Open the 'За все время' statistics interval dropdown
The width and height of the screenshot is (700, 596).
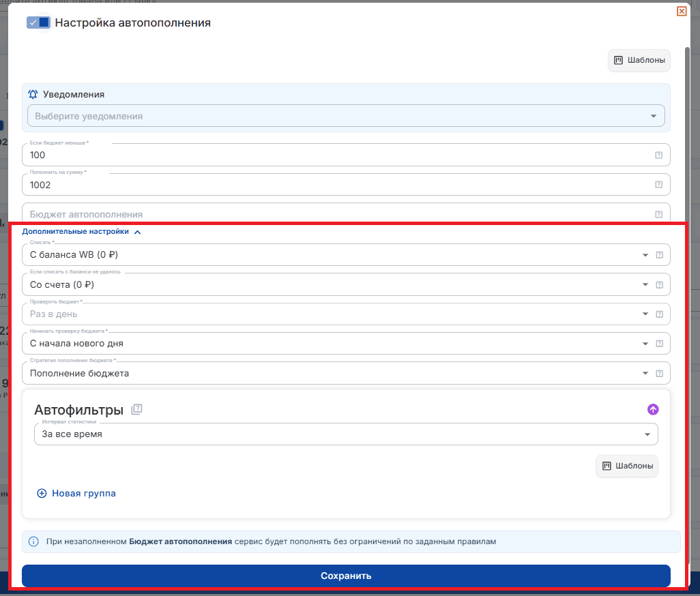[346, 434]
